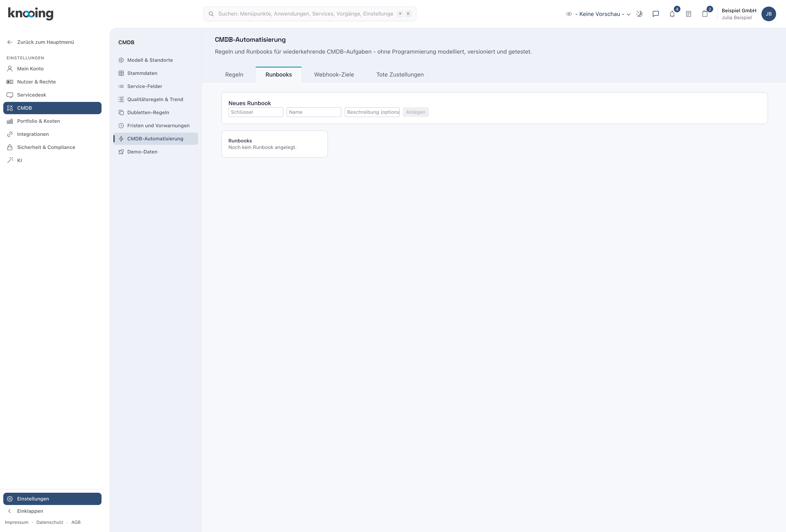Image resolution: width=786 pixels, height=532 pixels.
Task: Open Integrationen settings
Action: coord(52,134)
